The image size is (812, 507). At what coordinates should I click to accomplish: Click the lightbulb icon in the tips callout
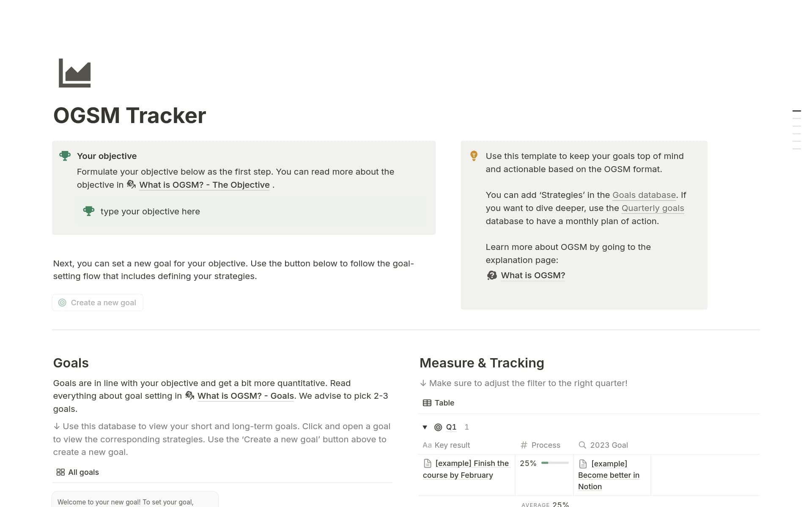[474, 156]
